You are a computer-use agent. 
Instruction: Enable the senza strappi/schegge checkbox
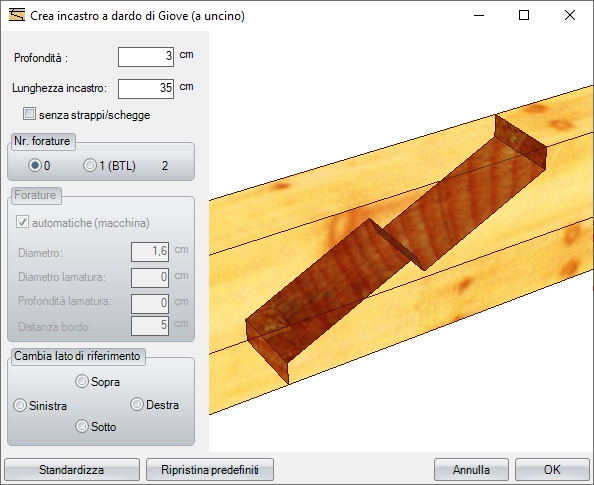[x=29, y=114]
